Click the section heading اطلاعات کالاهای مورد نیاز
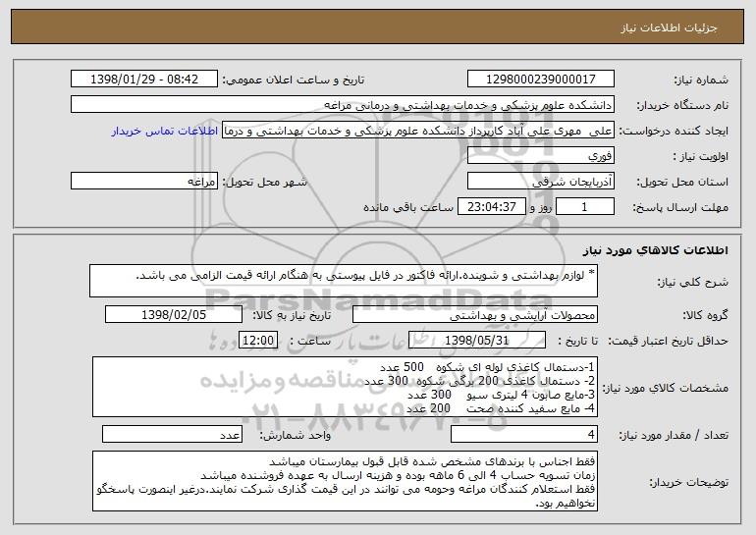Screen dimensions: 756x535 (x=656, y=250)
